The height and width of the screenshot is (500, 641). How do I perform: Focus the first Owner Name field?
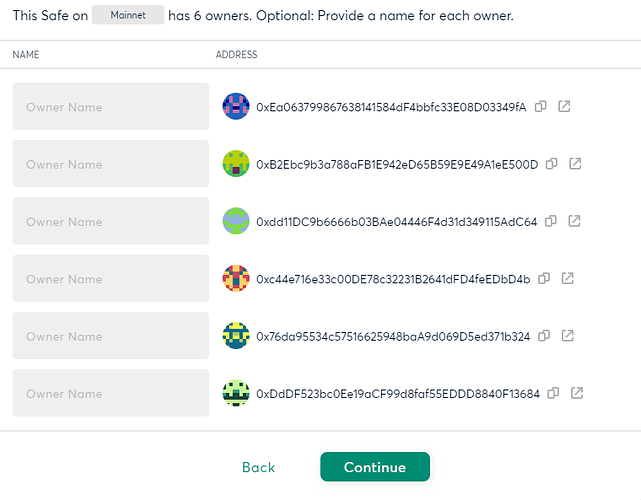[110, 106]
